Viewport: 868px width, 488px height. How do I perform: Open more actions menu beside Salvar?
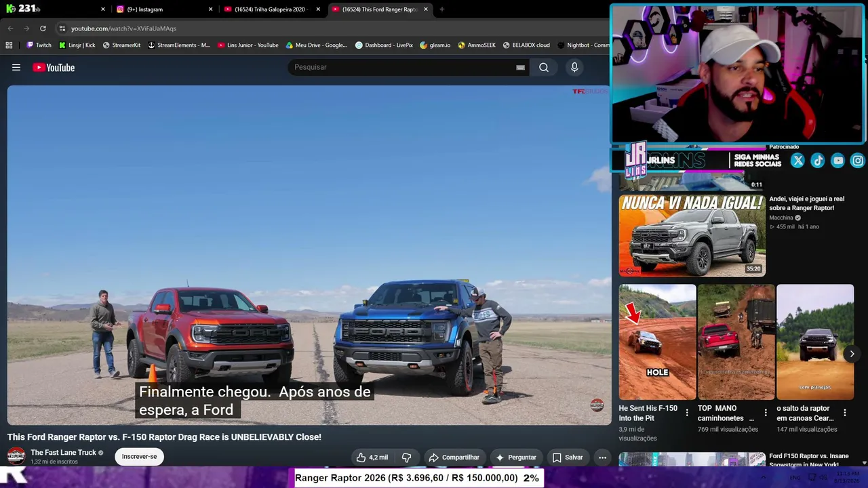click(x=602, y=457)
